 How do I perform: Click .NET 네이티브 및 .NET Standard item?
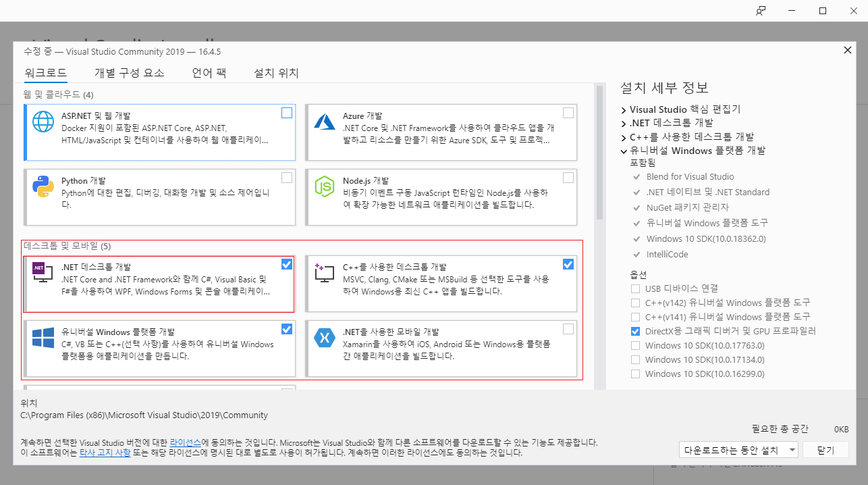(x=708, y=193)
